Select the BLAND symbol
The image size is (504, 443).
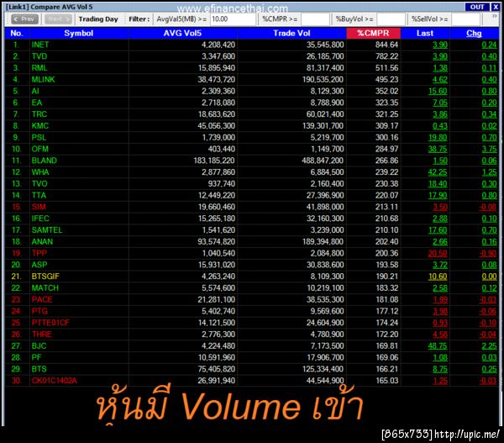pos(44,161)
